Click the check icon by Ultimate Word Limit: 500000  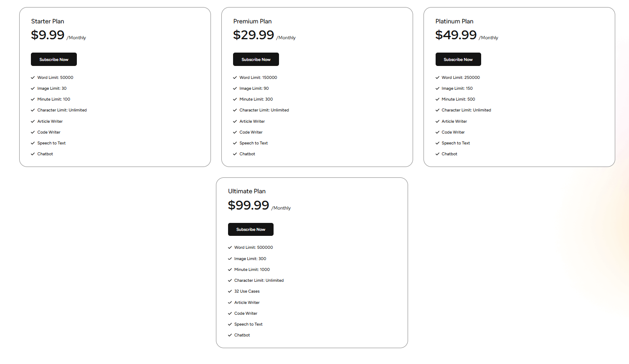pyautogui.click(x=230, y=248)
